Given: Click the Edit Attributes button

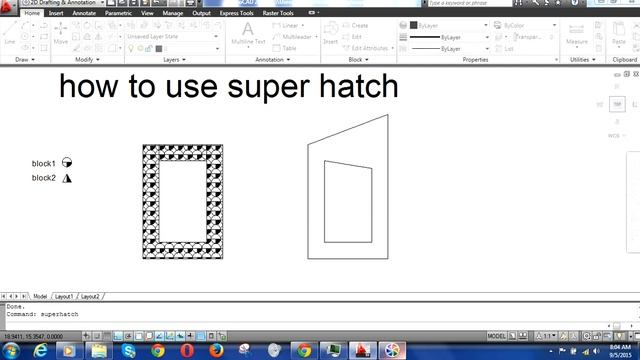Looking at the screenshot, I should tap(367, 48).
